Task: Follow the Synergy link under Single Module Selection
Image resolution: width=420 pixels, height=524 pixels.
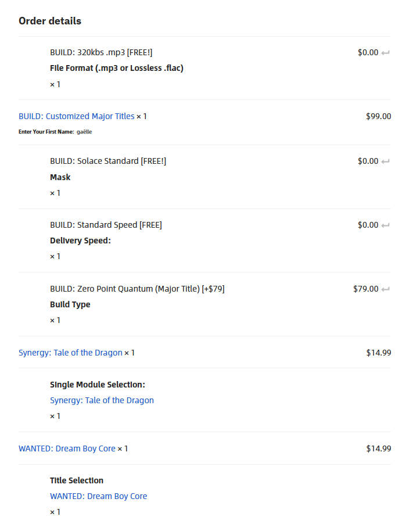Action: point(102,400)
